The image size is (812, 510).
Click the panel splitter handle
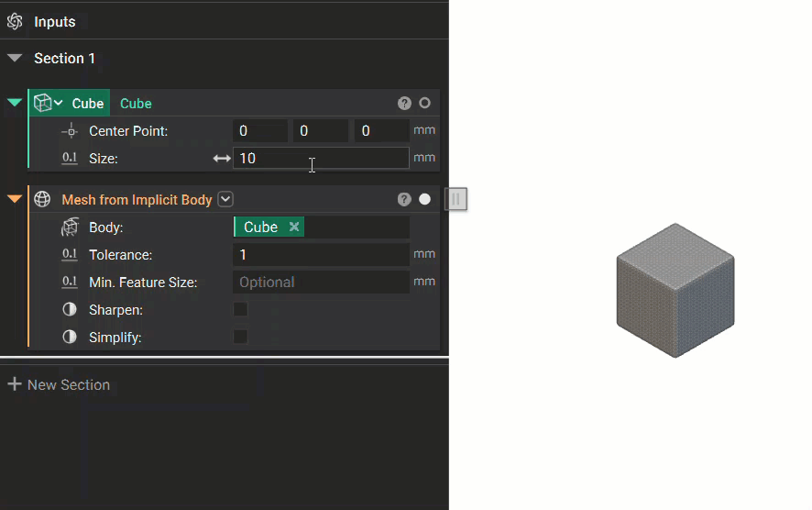pyautogui.click(x=456, y=199)
